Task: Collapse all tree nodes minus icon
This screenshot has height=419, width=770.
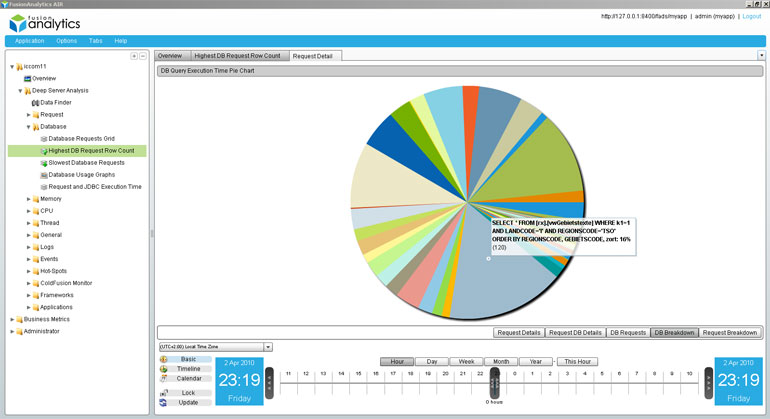Action: [142, 56]
